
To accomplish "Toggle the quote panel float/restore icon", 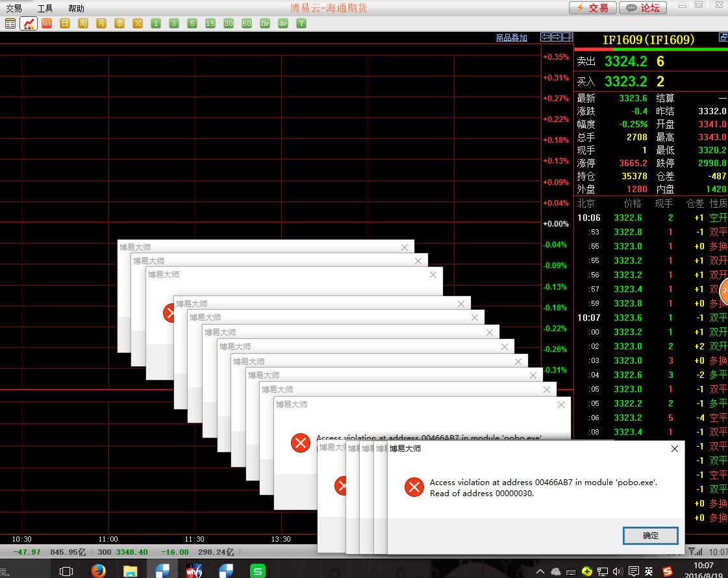I will click(x=723, y=38).
